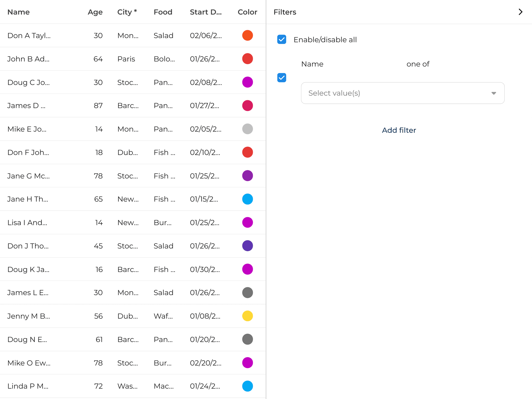Click the City * column header
Screen dimensions: 532x399
[x=127, y=12]
